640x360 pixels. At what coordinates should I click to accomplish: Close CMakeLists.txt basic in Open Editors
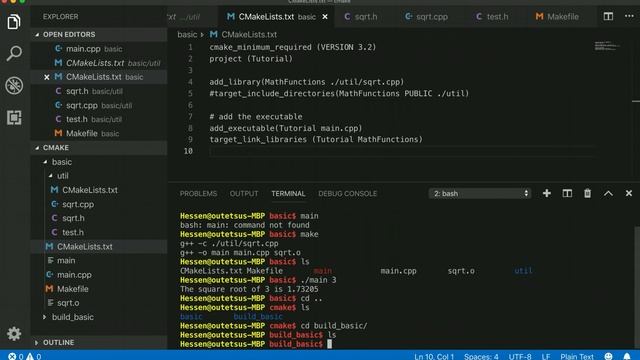(47, 77)
